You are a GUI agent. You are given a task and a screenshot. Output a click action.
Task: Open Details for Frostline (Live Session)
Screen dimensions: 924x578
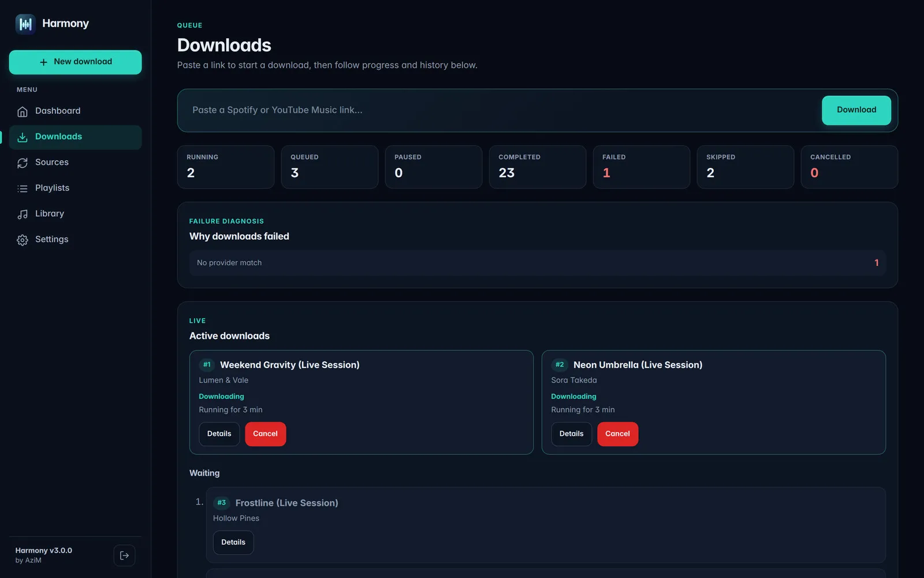click(x=233, y=542)
